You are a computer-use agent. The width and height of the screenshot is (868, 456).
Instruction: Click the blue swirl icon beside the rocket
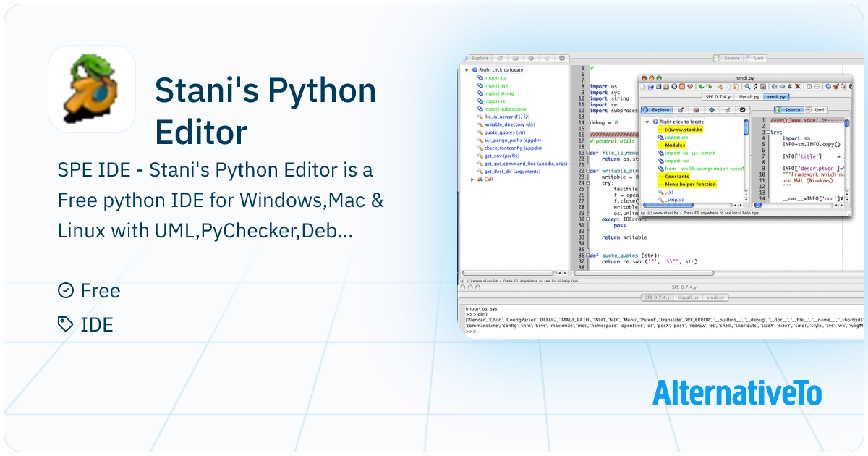pyautogui.click(x=828, y=86)
